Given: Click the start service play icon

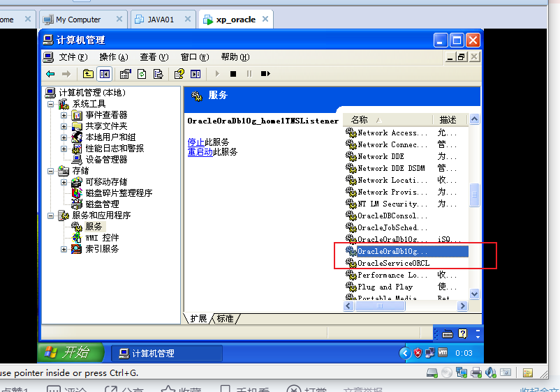Looking at the screenshot, I should pos(216,74).
